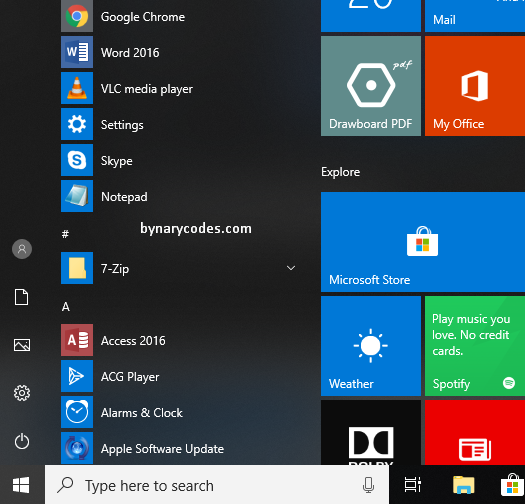Open Settings gear in Start sidebar
525x504 pixels.
coord(22,393)
